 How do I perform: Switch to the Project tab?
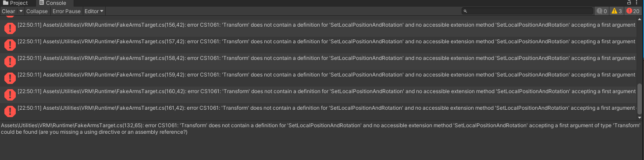[15, 3]
